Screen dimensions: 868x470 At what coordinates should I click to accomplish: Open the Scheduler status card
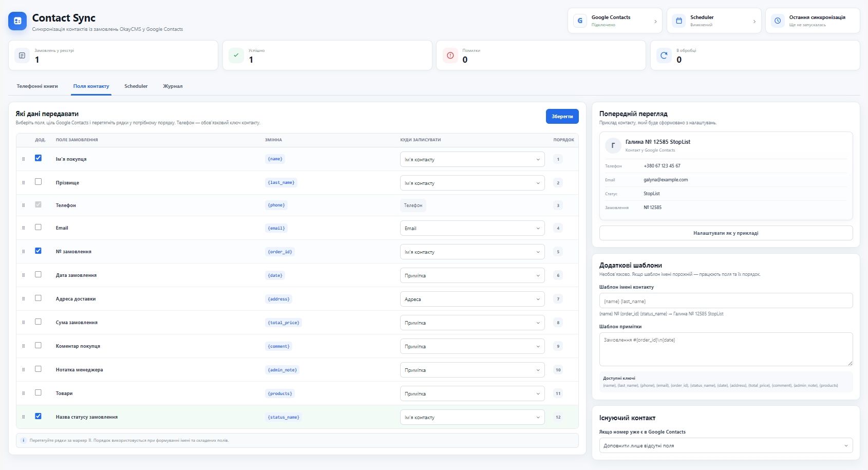(x=714, y=21)
